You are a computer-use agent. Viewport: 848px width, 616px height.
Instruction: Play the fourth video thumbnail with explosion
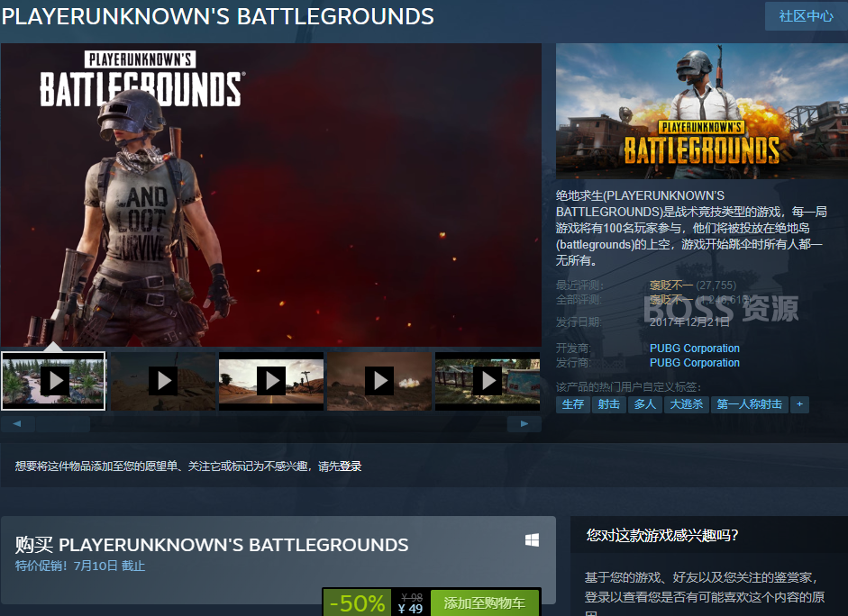coord(379,381)
